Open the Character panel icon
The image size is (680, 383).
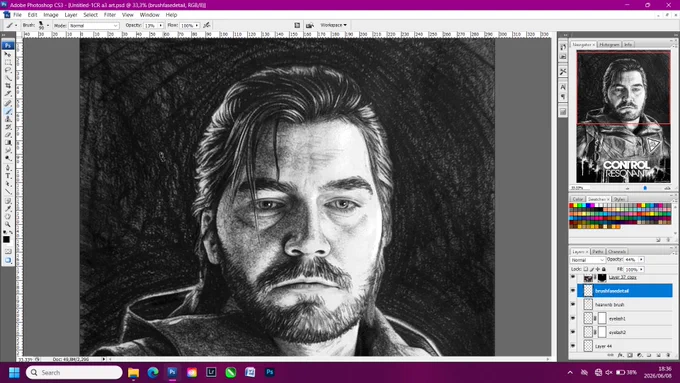(x=563, y=87)
